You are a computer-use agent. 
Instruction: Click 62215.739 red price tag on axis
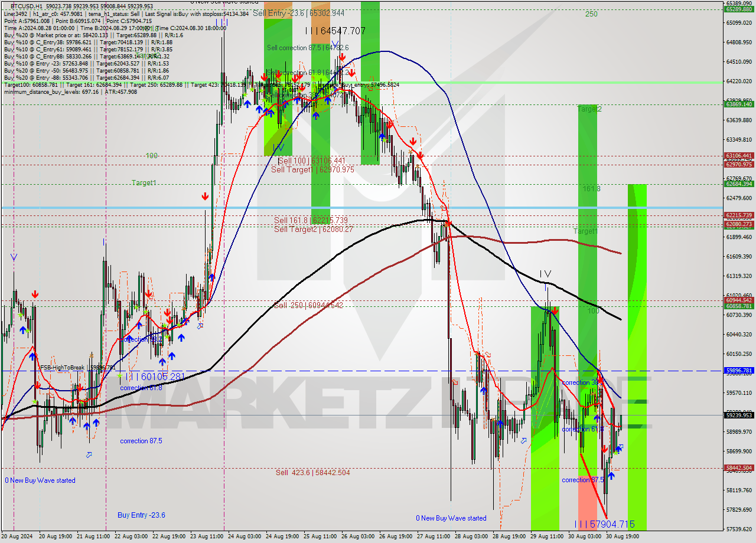click(x=739, y=215)
